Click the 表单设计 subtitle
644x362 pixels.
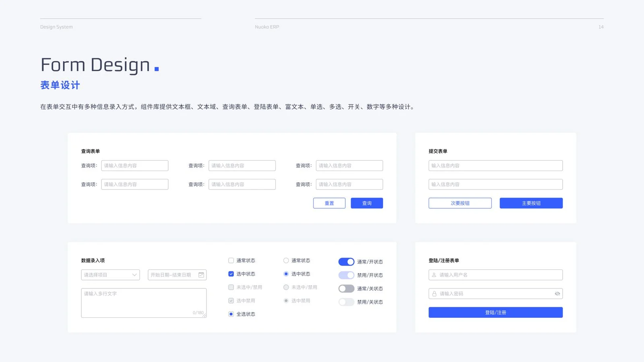[60, 85]
